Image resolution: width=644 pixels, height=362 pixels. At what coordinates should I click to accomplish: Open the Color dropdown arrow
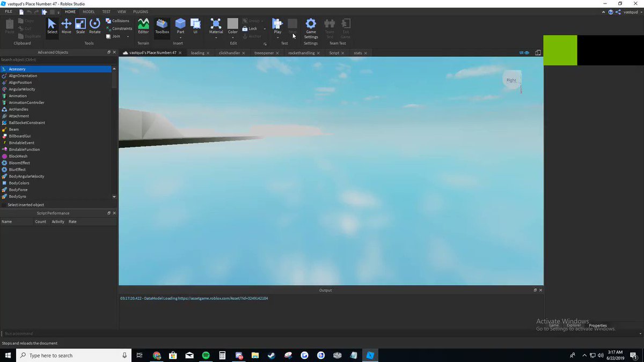pos(232,37)
